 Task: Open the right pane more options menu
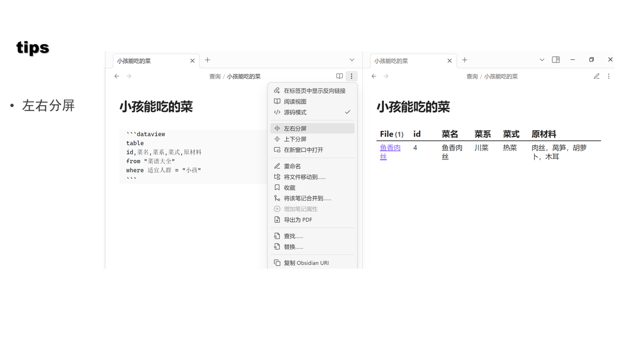(x=609, y=76)
